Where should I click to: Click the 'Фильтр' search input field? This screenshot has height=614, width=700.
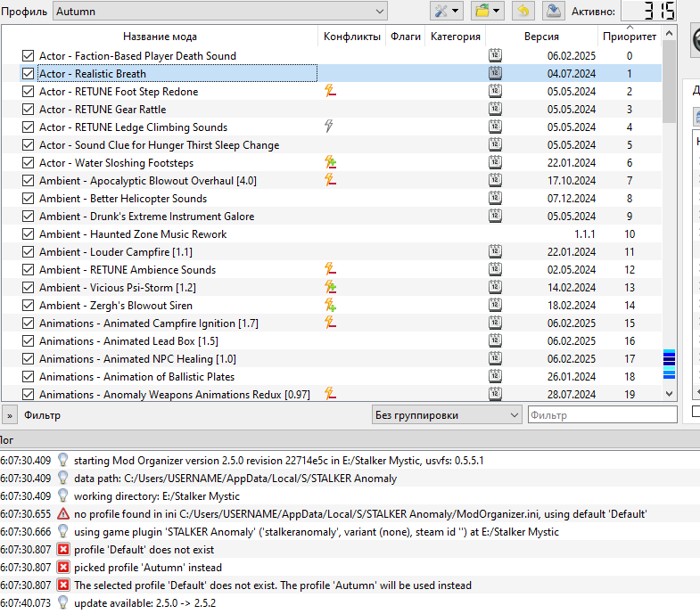tap(602, 415)
